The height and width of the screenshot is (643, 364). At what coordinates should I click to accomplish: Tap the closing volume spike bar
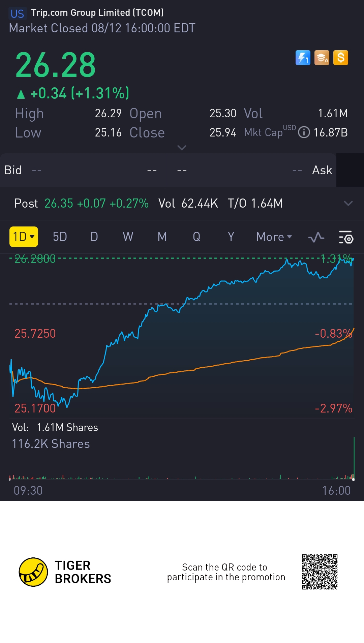pyautogui.click(x=354, y=458)
